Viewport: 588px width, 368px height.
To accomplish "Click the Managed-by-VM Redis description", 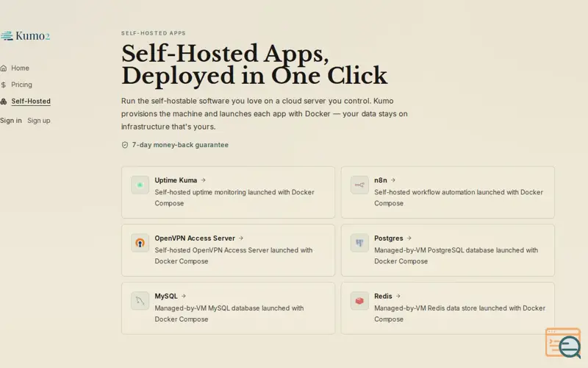I will click(460, 314).
